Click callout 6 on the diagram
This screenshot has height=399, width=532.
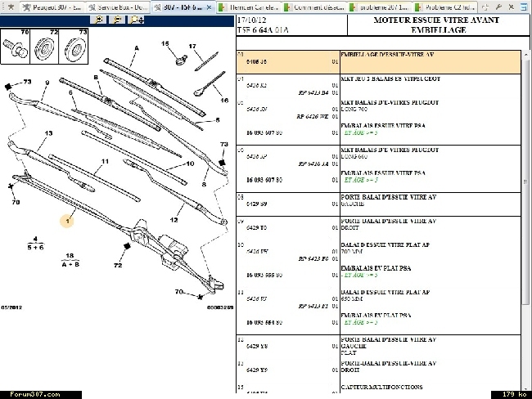tap(70, 92)
